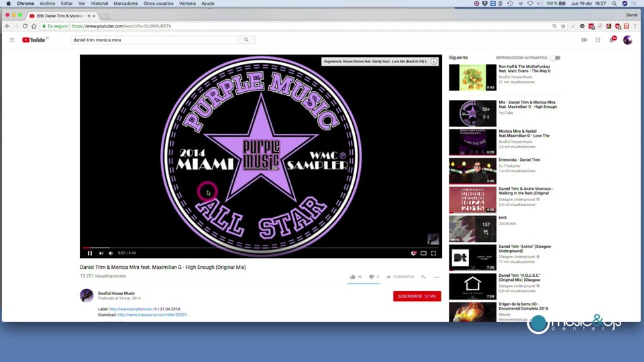Open a new Chrome tab
The image size is (644, 362).
pos(105,16)
